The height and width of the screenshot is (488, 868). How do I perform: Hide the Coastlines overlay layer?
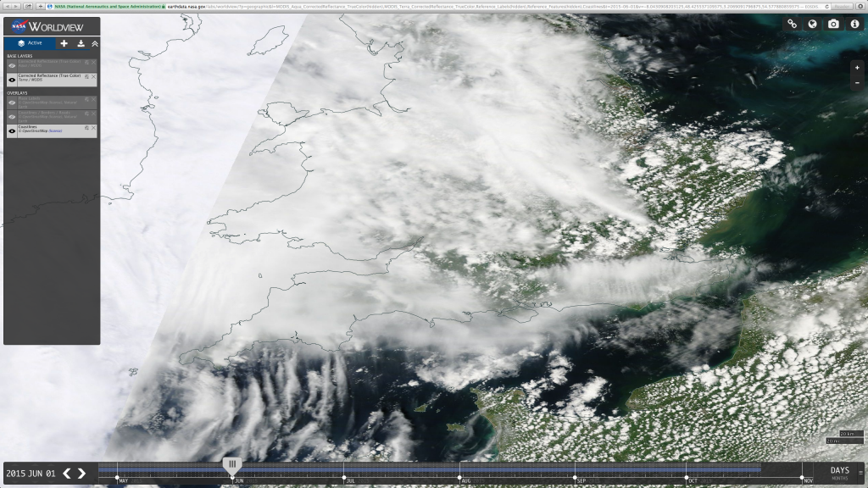coord(12,131)
